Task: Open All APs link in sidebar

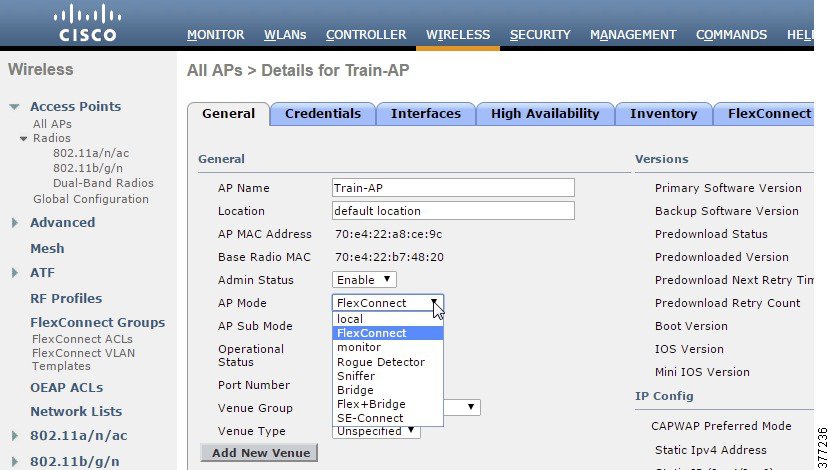Action: (x=52, y=124)
